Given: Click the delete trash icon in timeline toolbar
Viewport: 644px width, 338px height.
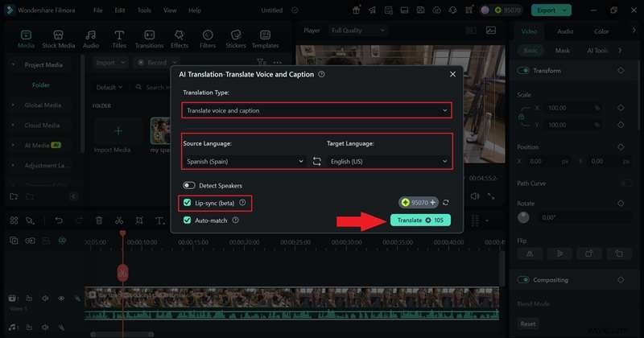Looking at the screenshot, I should tap(99, 220).
